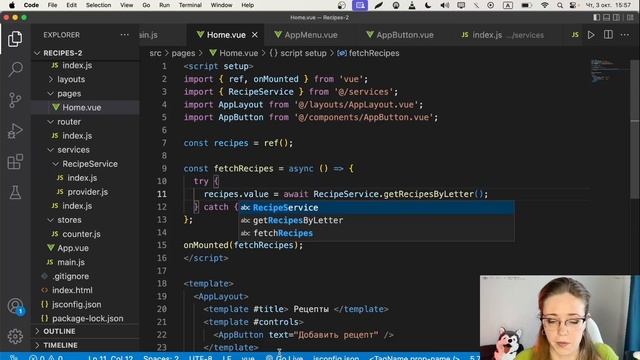
Task: Click the code minimap preview
Action: coord(609,70)
